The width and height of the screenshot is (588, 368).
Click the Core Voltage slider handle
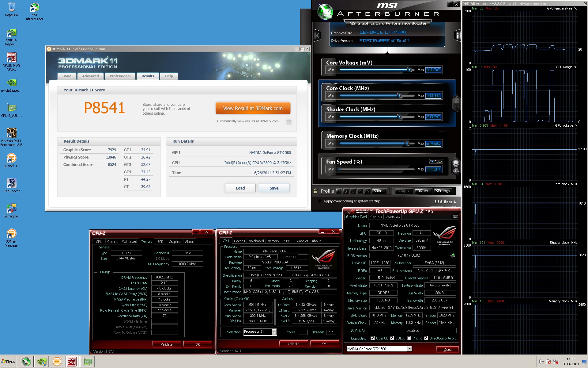[409, 70]
